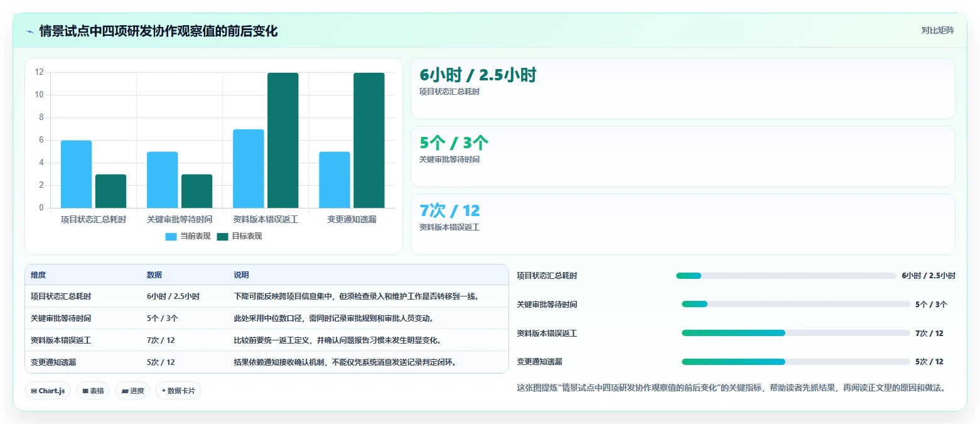Select the 项目状态汇总耗时 cell in the table

(61, 296)
